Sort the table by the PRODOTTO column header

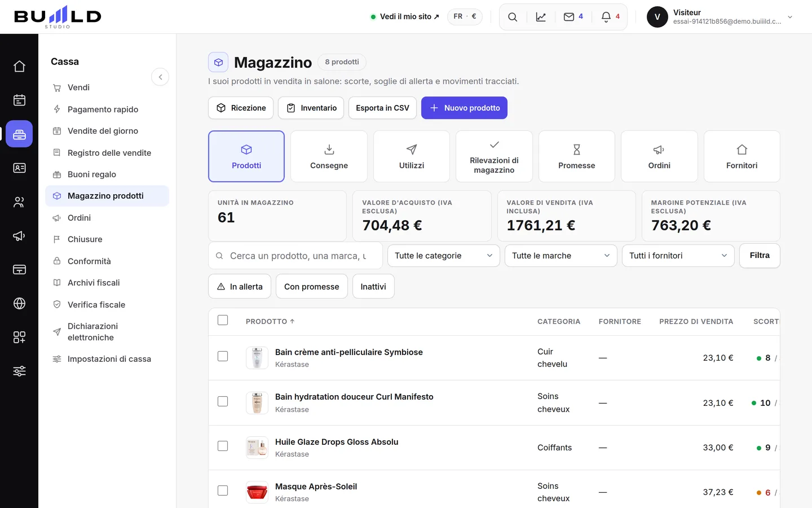coord(270,322)
